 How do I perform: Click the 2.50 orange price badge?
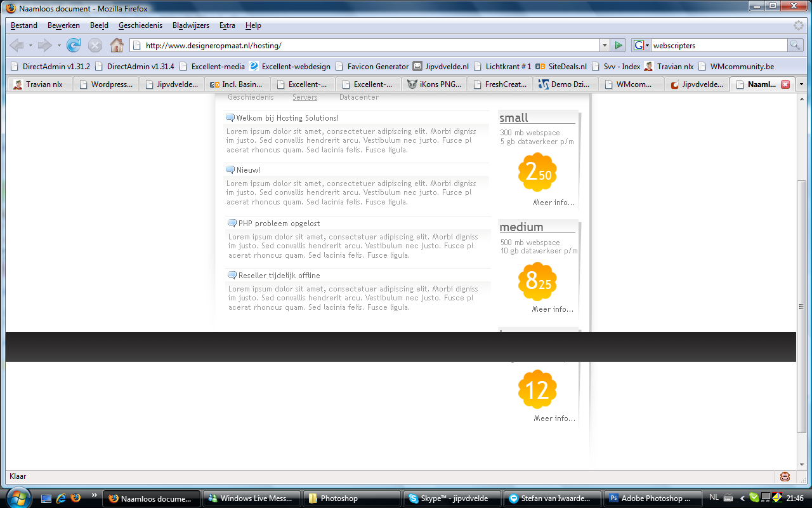tap(538, 172)
